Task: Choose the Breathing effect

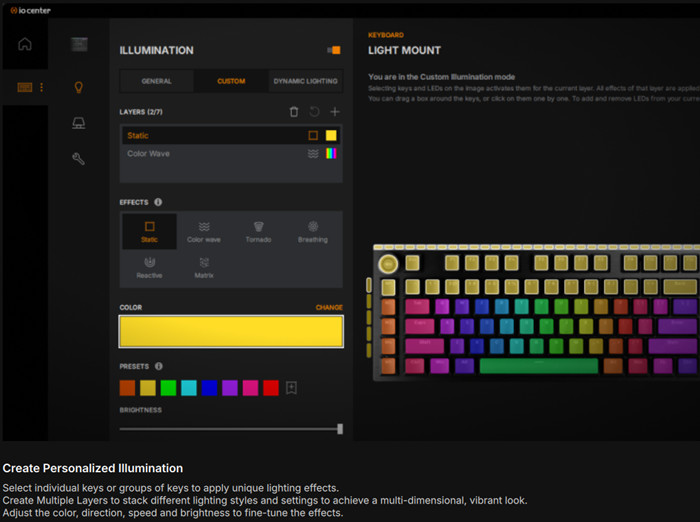Action: pos(313,231)
